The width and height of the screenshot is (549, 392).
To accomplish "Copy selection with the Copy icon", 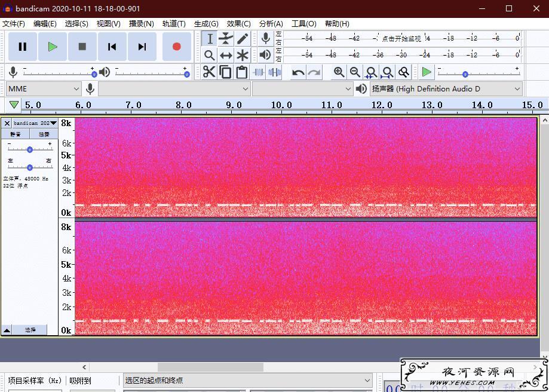I will tap(225, 72).
